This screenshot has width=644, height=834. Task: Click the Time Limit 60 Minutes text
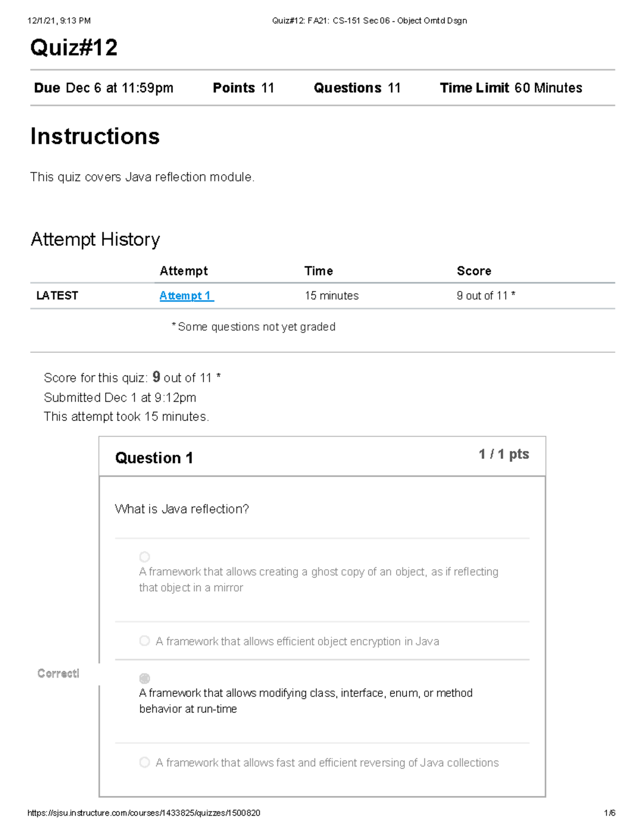coord(511,88)
